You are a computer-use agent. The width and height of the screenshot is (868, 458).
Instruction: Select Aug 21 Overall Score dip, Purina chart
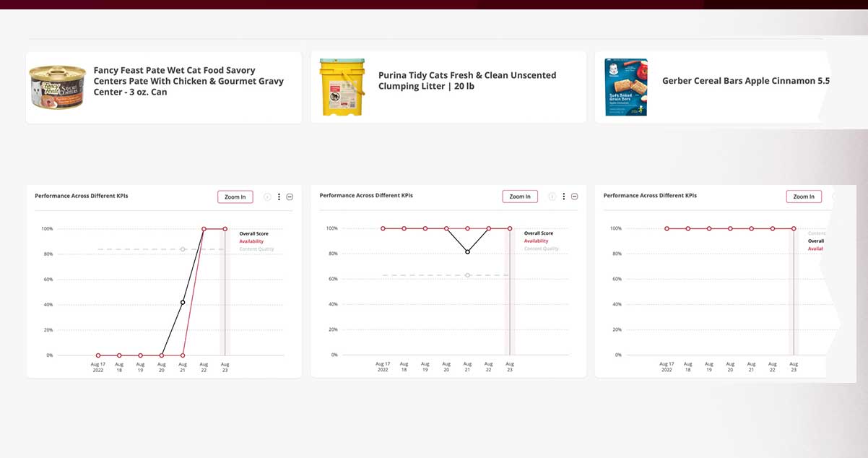pyautogui.click(x=468, y=252)
